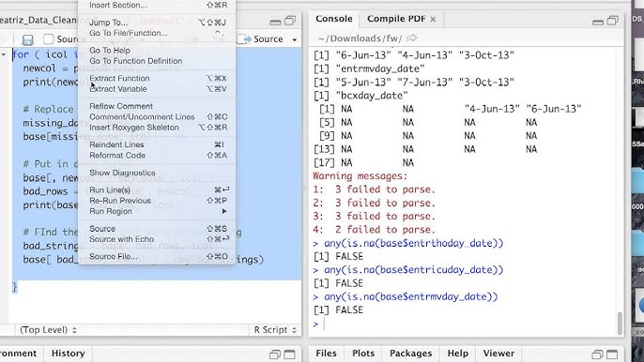Switch to the History tab

[69, 354]
